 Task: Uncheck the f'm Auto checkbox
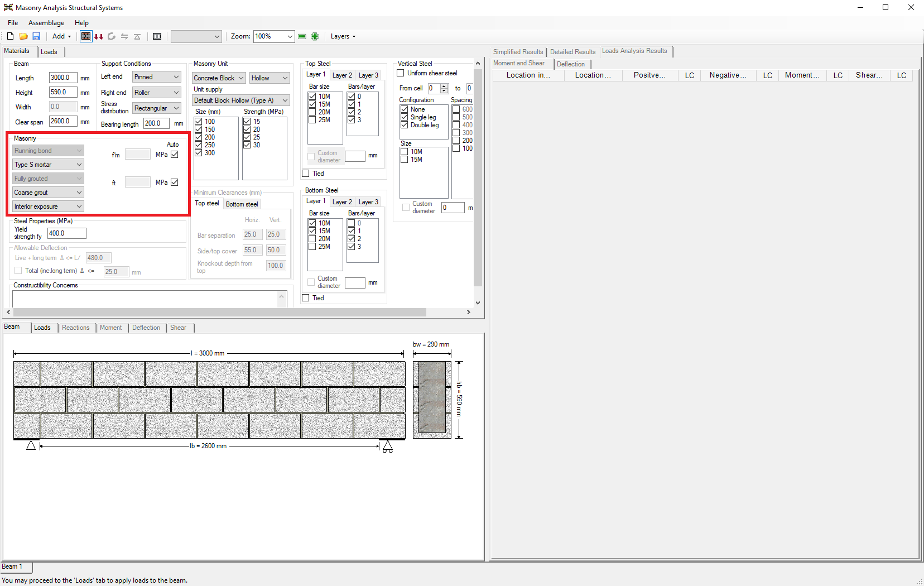(175, 155)
